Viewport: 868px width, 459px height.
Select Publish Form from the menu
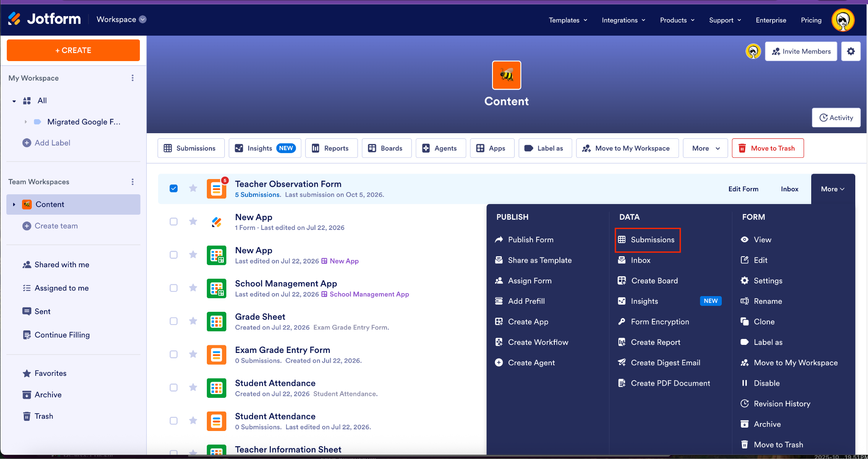click(x=524, y=240)
